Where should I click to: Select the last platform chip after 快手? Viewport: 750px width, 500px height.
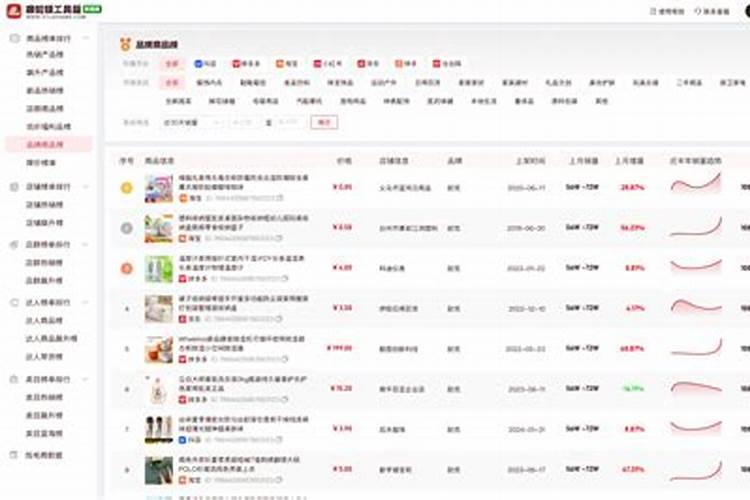pos(447,64)
